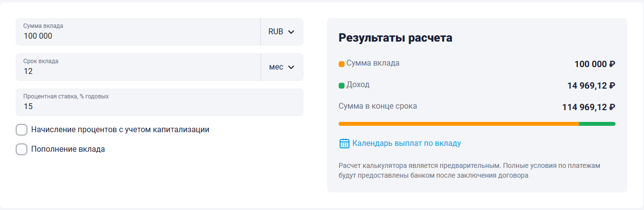The image size is (644, 210).
Task: Open the RUB currency dropdown
Action: coord(281,32)
